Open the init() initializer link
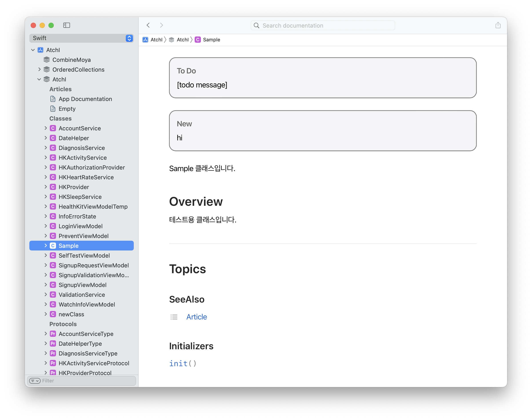This screenshot has height=420, width=532. click(x=183, y=363)
